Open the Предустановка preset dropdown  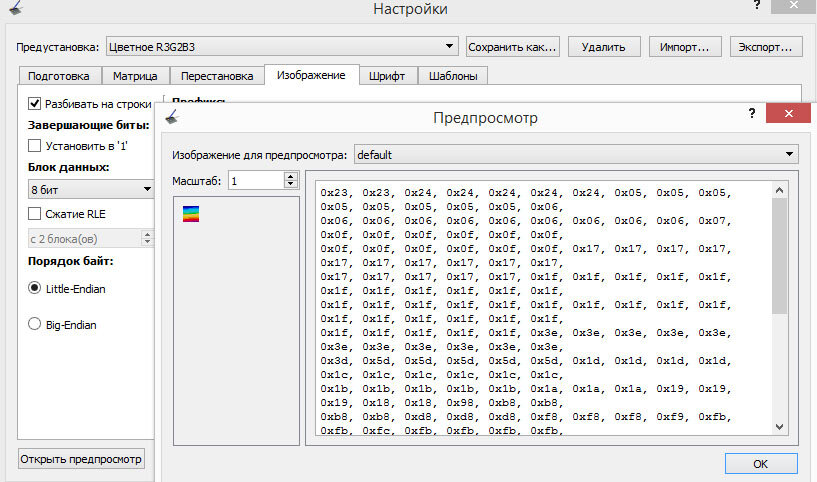coord(282,46)
